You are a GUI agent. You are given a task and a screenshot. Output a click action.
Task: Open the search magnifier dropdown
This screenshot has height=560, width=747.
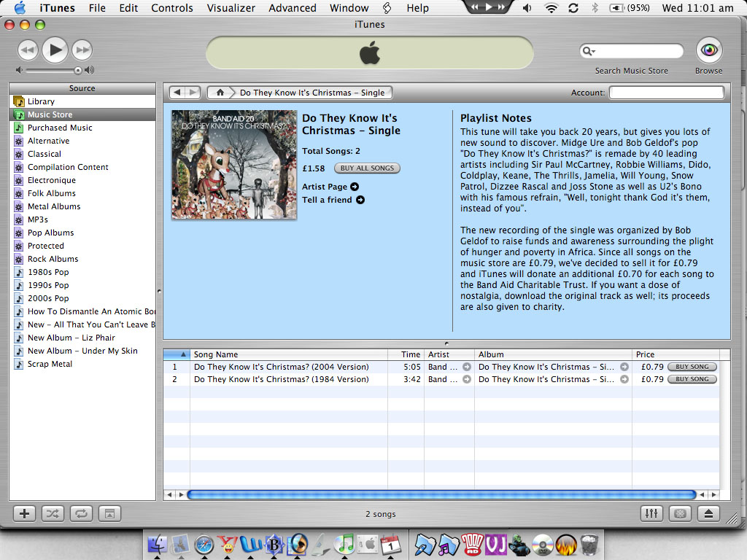(589, 51)
